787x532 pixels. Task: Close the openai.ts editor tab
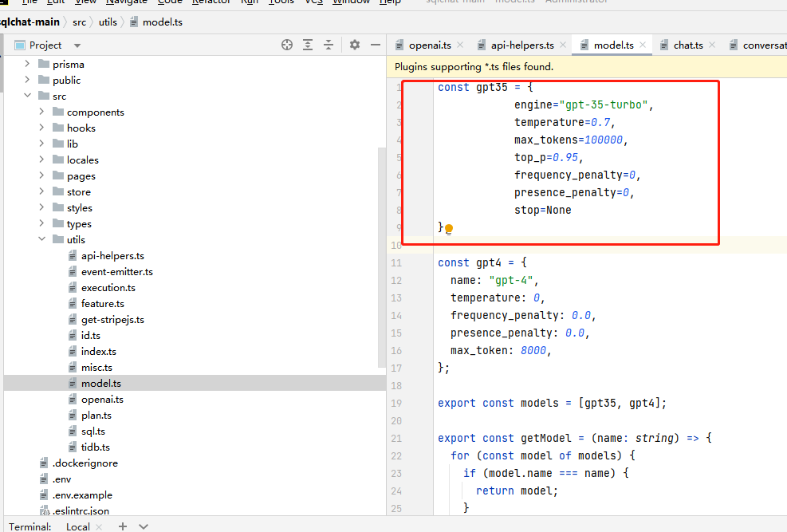(x=460, y=45)
